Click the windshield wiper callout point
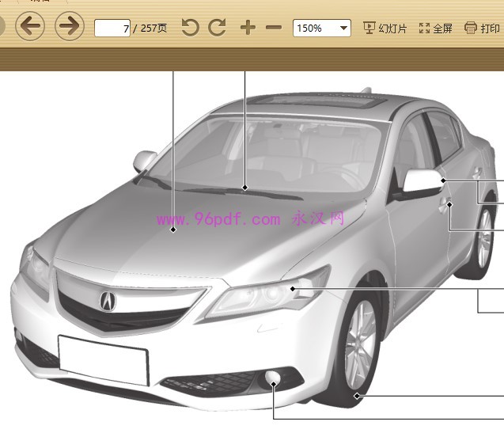The height and width of the screenshot is (433, 504). 245,188
